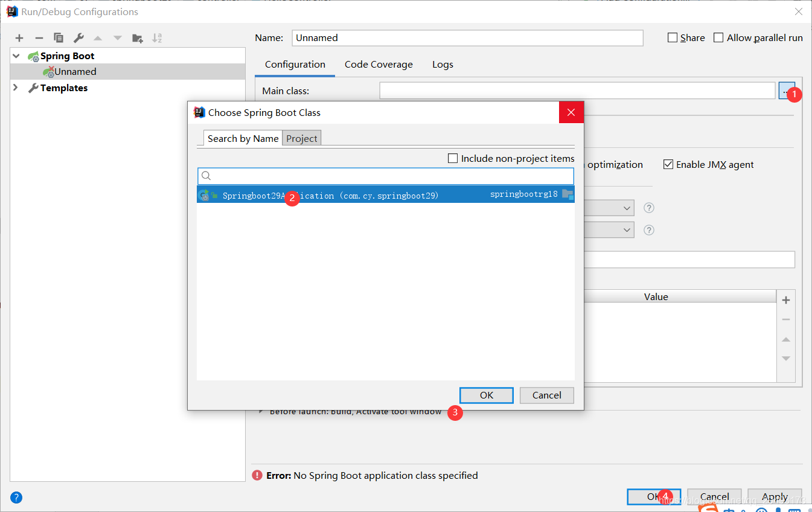The image size is (812, 512).
Task: Click the class search input box
Action: tap(386, 176)
